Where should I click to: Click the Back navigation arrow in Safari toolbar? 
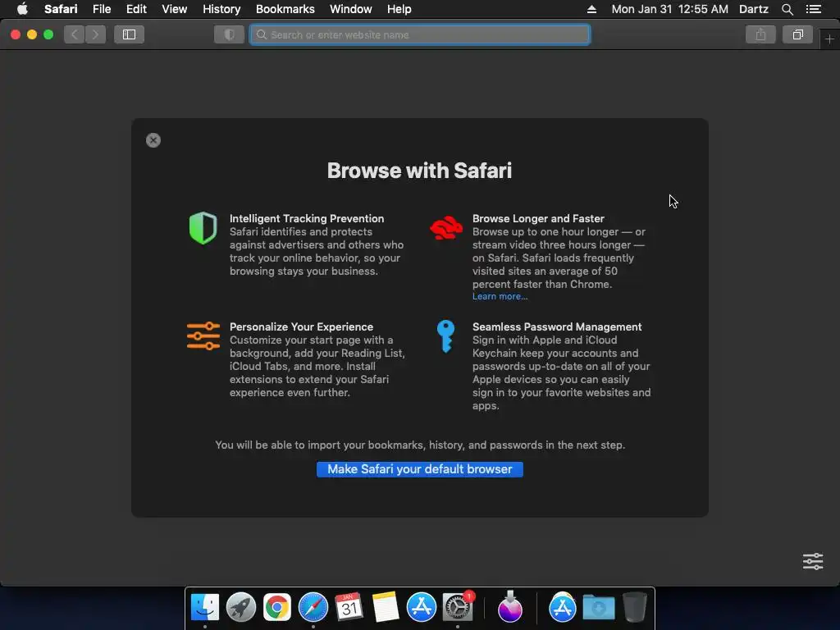coord(75,34)
